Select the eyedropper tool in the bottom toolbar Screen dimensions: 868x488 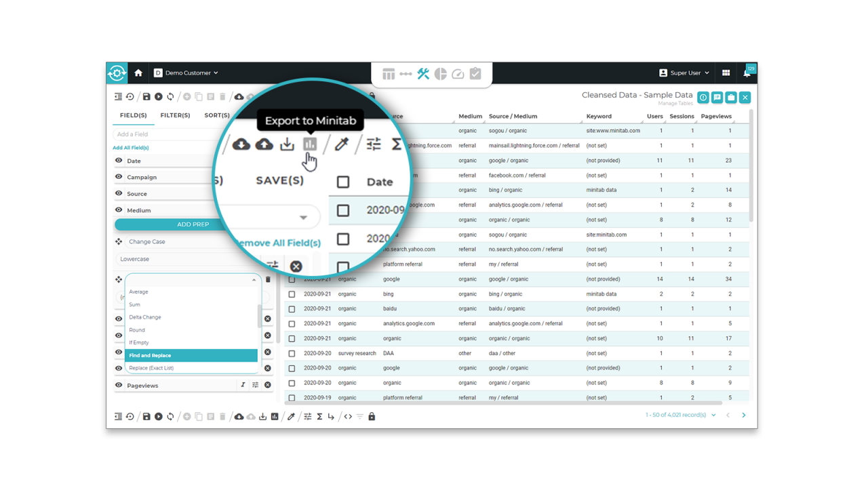point(292,416)
